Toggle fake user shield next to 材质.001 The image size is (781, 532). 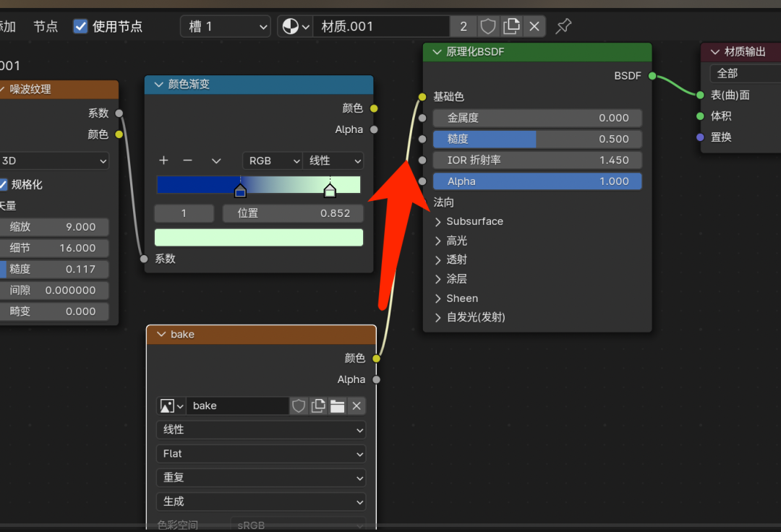click(x=488, y=26)
